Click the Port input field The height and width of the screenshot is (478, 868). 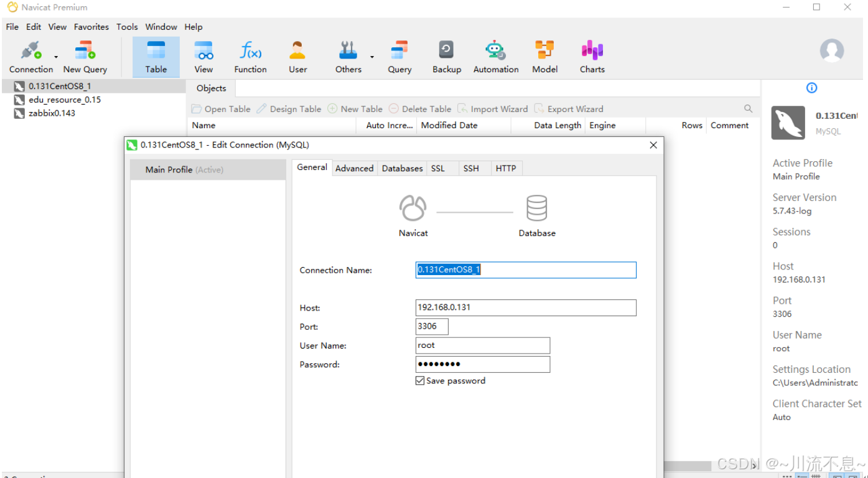(432, 326)
